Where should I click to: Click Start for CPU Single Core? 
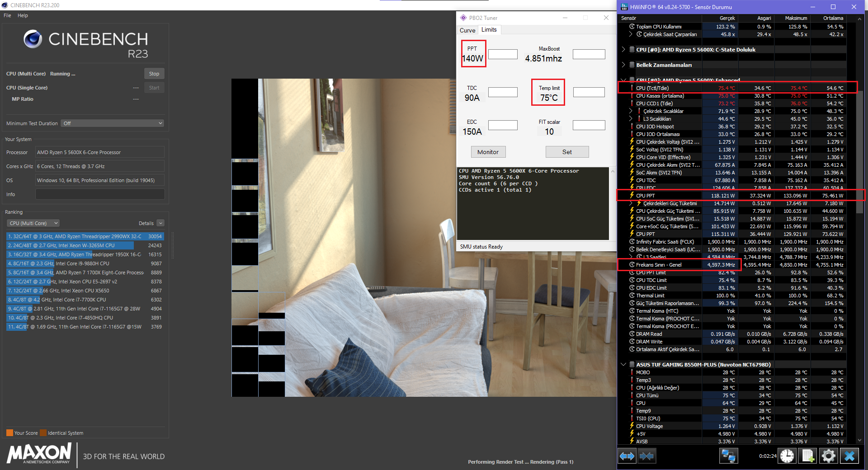click(x=154, y=88)
